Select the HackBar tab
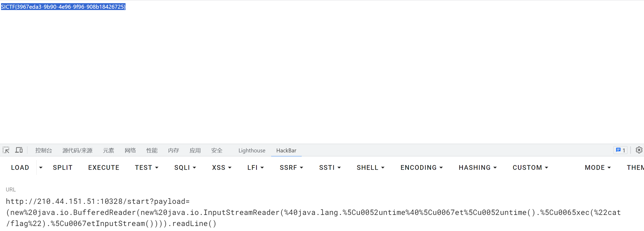 [x=286, y=151]
